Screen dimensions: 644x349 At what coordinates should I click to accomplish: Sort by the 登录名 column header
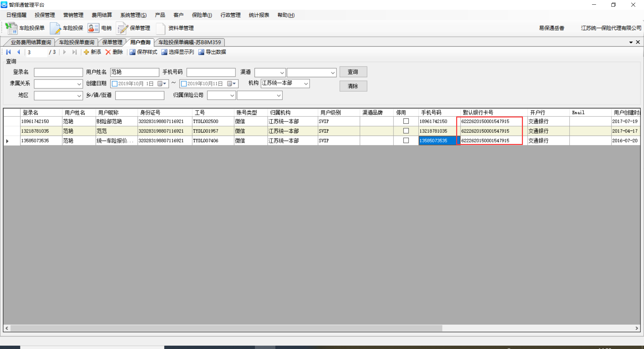[41, 112]
